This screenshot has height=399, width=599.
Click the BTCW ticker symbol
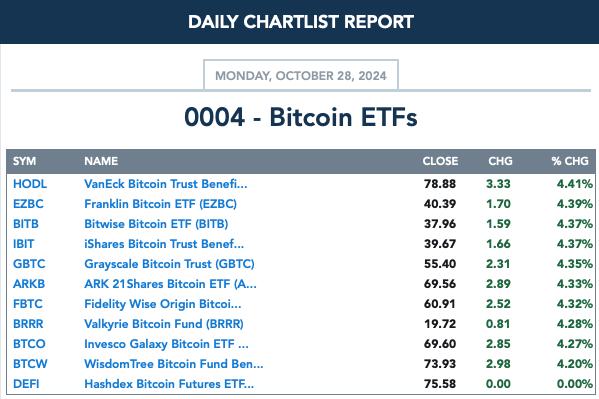point(30,364)
